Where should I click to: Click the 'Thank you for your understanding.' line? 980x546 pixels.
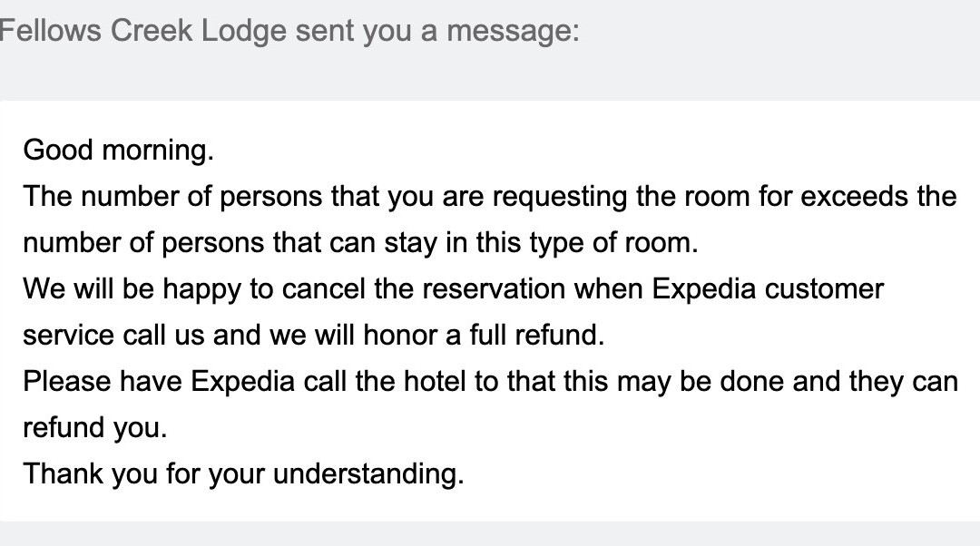[243, 474]
